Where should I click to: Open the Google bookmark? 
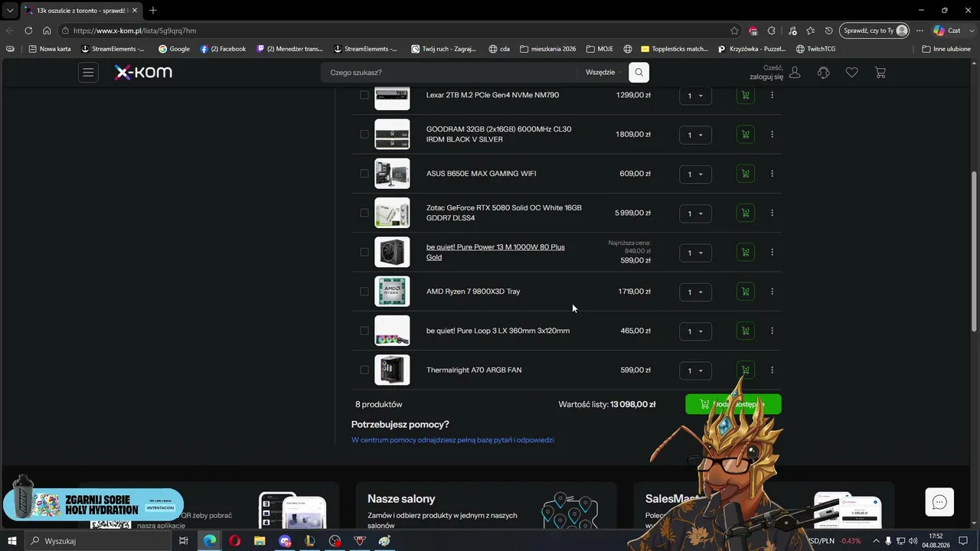pos(174,49)
